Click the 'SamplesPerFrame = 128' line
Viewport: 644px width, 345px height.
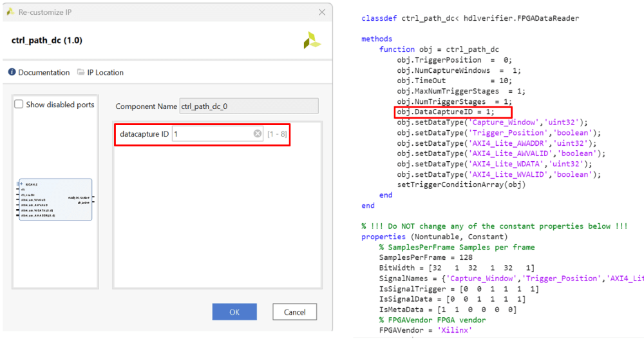coord(426,257)
